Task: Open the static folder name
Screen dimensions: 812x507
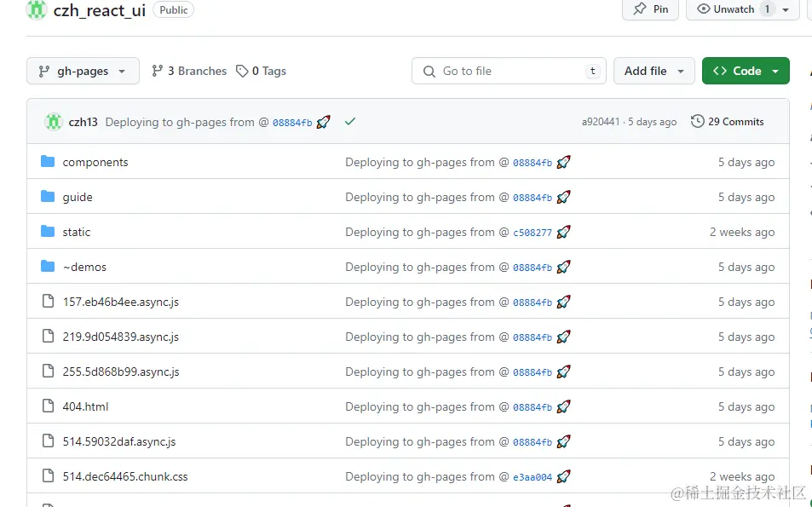Action: coord(77,232)
